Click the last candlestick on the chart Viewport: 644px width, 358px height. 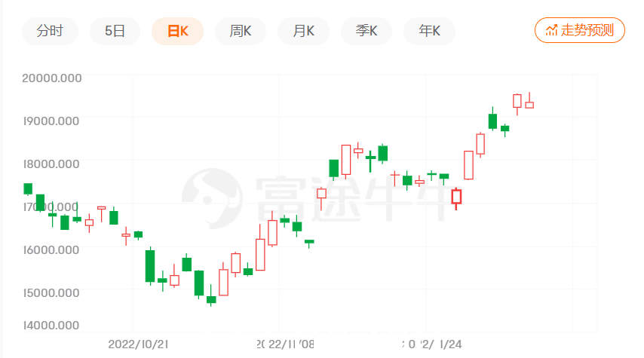click(x=529, y=103)
